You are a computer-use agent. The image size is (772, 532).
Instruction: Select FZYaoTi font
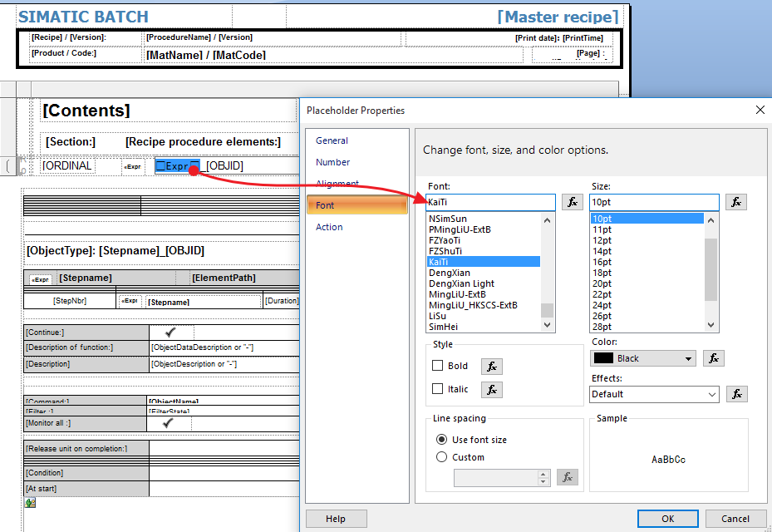pos(484,240)
